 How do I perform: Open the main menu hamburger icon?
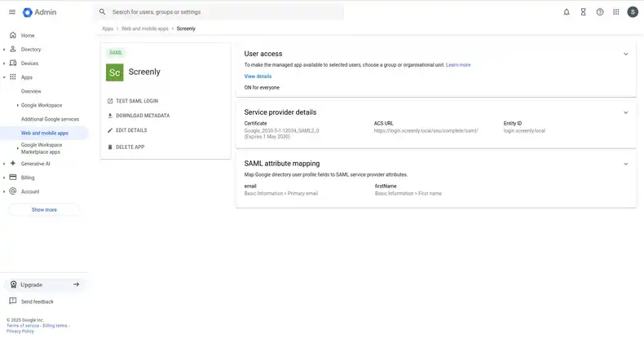tap(12, 12)
